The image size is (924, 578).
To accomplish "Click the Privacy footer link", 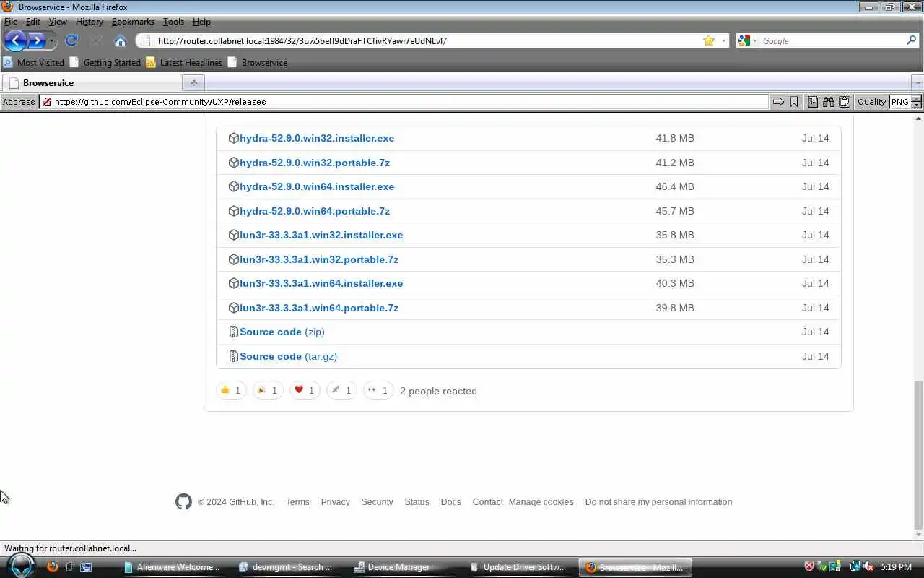I will point(335,501).
